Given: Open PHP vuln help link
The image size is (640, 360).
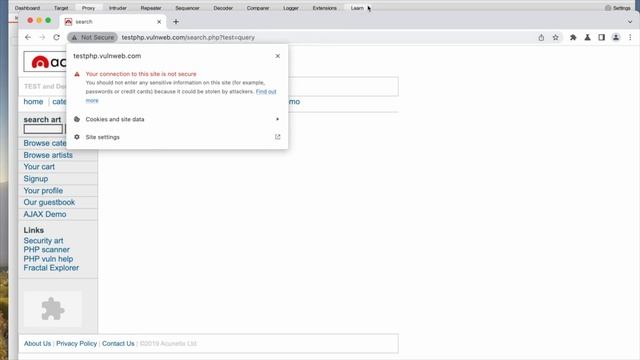Looking at the screenshot, I should tap(48, 259).
